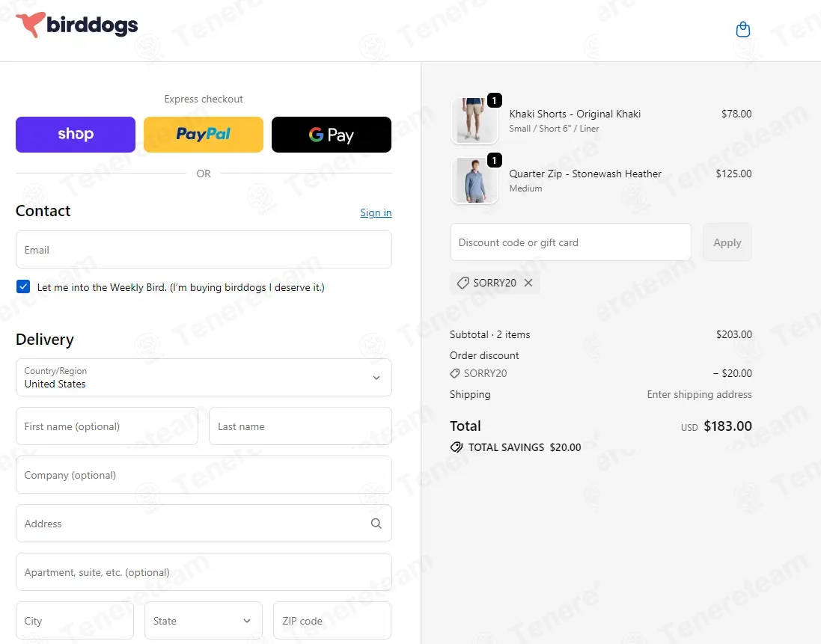The image size is (821, 644).
Task: Click the search icon in Address field
Action: (376, 524)
